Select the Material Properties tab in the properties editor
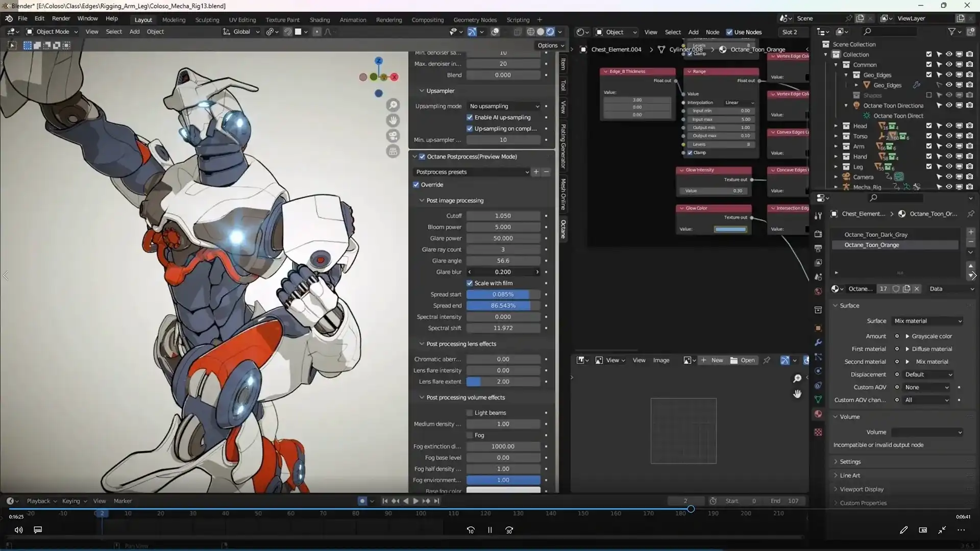The width and height of the screenshot is (980, 551). pos(818,414)
